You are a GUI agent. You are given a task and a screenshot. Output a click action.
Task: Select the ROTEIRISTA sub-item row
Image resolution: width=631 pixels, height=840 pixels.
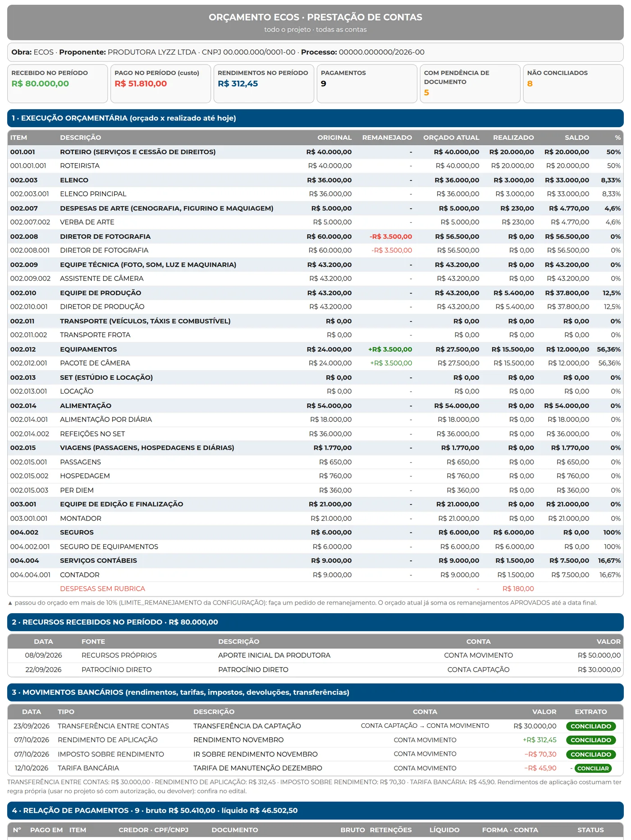(315, 166)
